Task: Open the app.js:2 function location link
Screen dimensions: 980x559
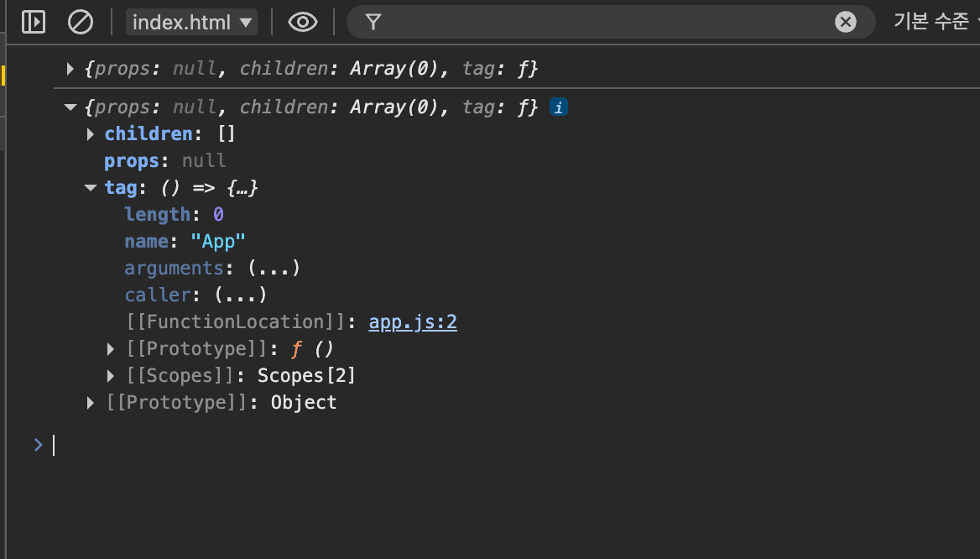Action: point(413,322)
